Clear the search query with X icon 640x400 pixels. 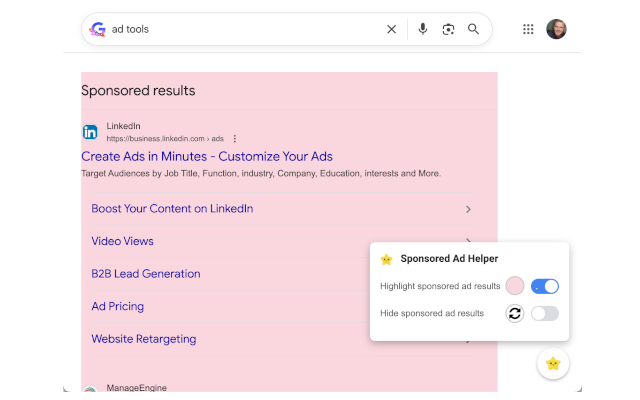[x=391, y=29]
